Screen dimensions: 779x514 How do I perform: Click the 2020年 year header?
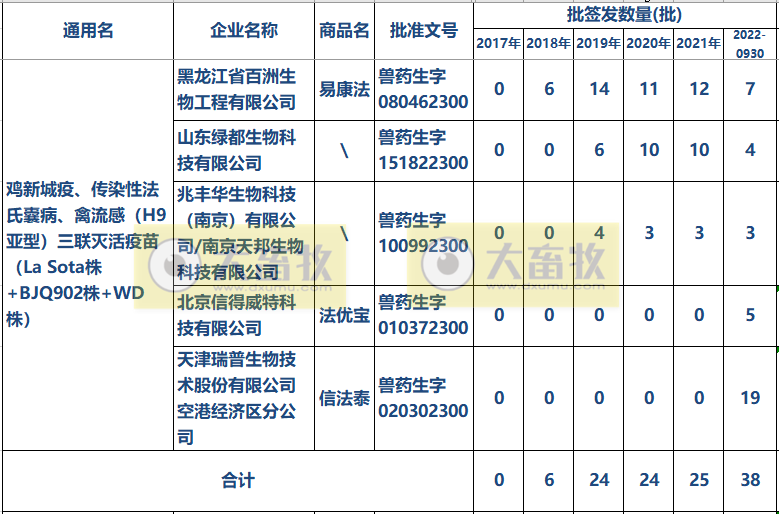pyautogui.click(x=649, y=44)
